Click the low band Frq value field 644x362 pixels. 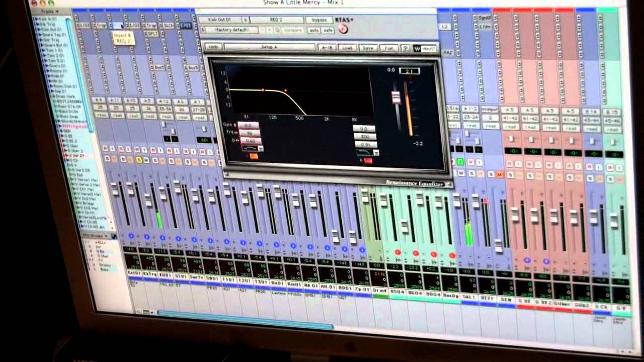[x=249, y=133]
